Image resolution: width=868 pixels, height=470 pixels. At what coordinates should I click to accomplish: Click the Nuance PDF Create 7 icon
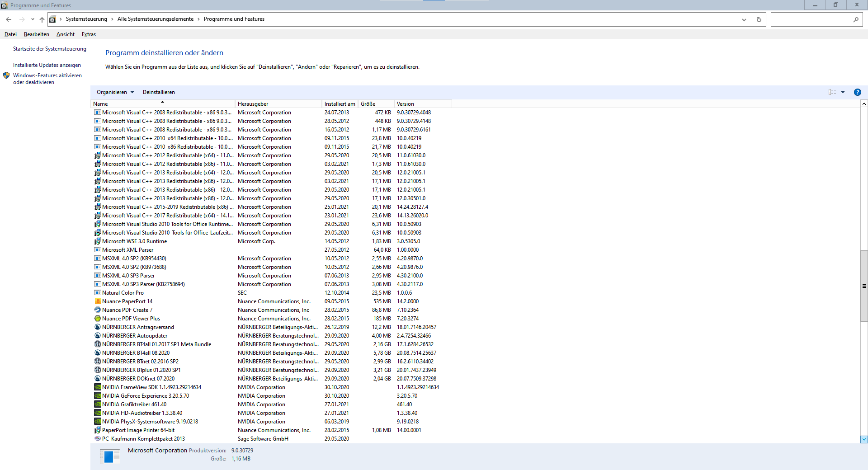(x=97, y=310)
